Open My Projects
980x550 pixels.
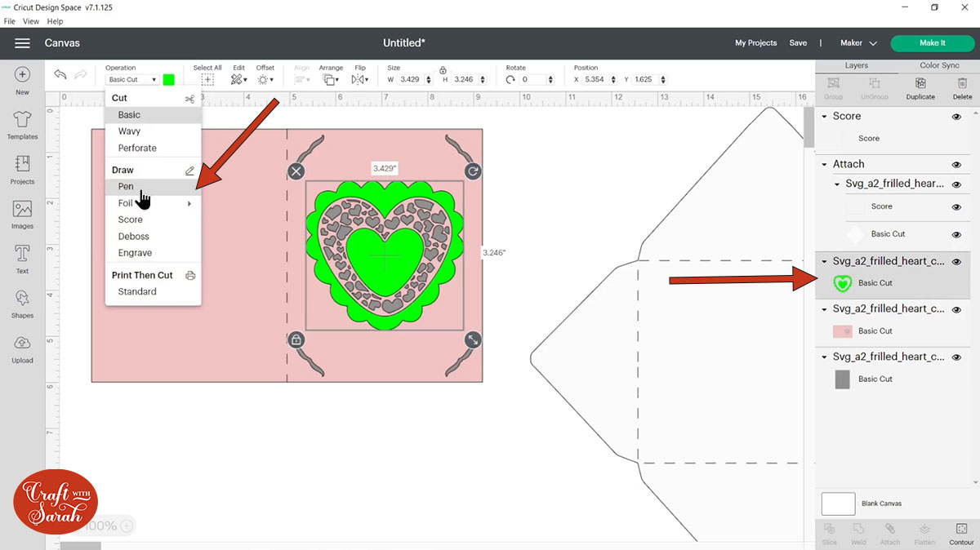click(755, 42)
